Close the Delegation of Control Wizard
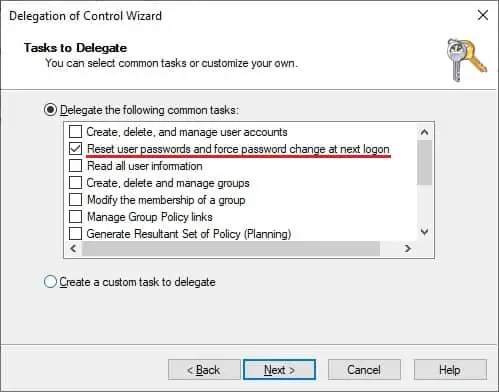Screen dimensions: 499x392 [483, 15]
